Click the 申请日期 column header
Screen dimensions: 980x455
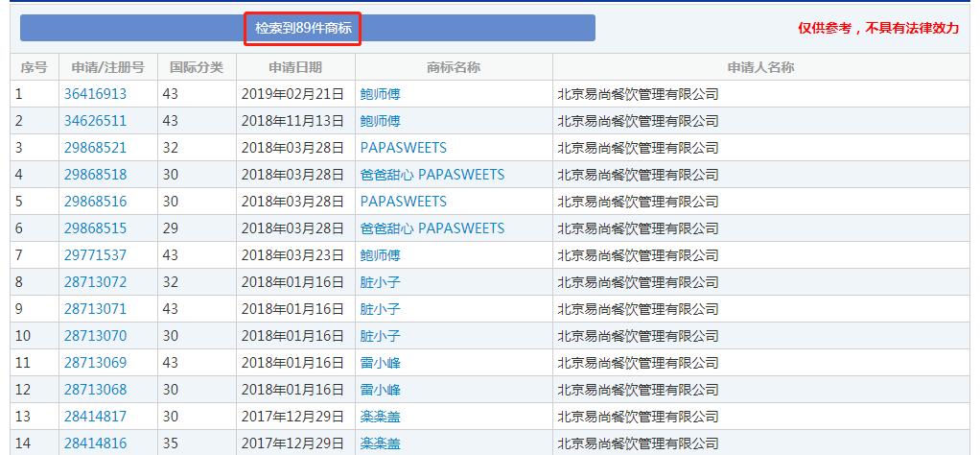[x=295, y=67]
